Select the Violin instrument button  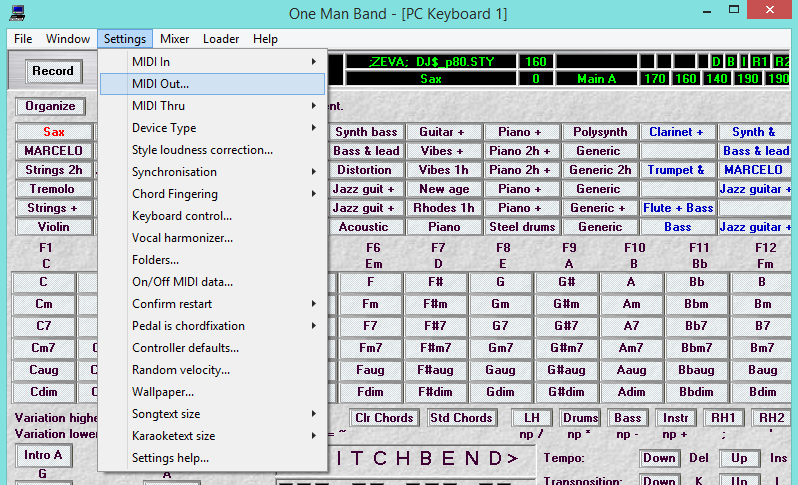[53, 227]
